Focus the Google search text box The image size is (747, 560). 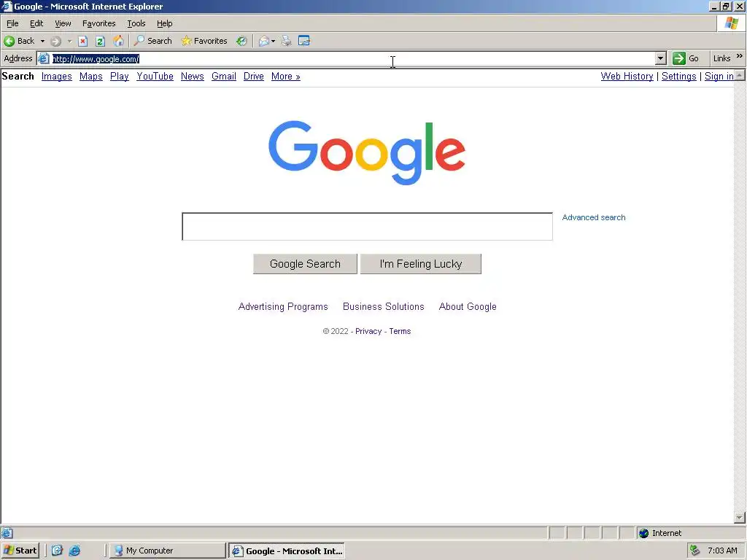pyautogui.click(x=368, y=227)
